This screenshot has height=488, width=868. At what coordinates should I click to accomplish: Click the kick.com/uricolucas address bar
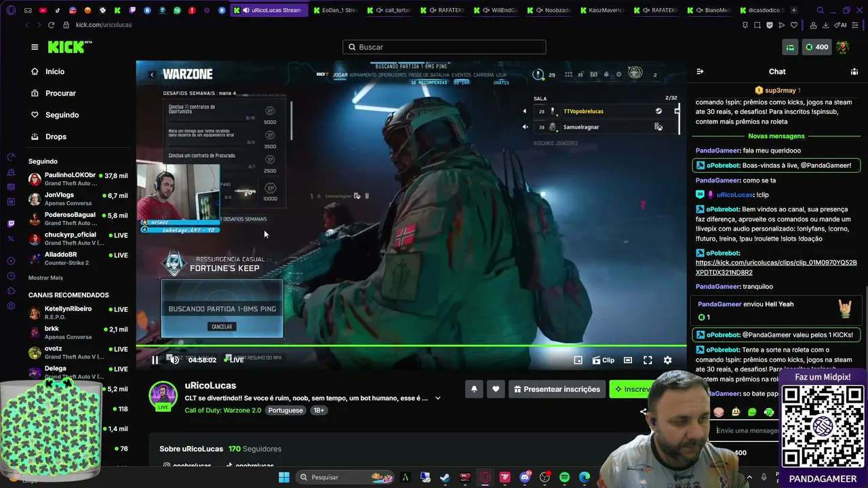[104, 25]
